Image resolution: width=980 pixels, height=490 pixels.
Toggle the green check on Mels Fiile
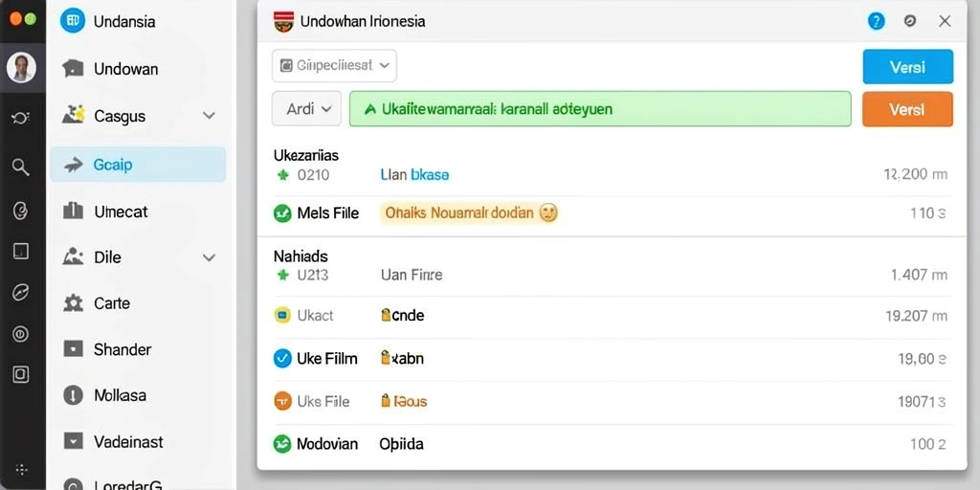click(x=282, y=213)
